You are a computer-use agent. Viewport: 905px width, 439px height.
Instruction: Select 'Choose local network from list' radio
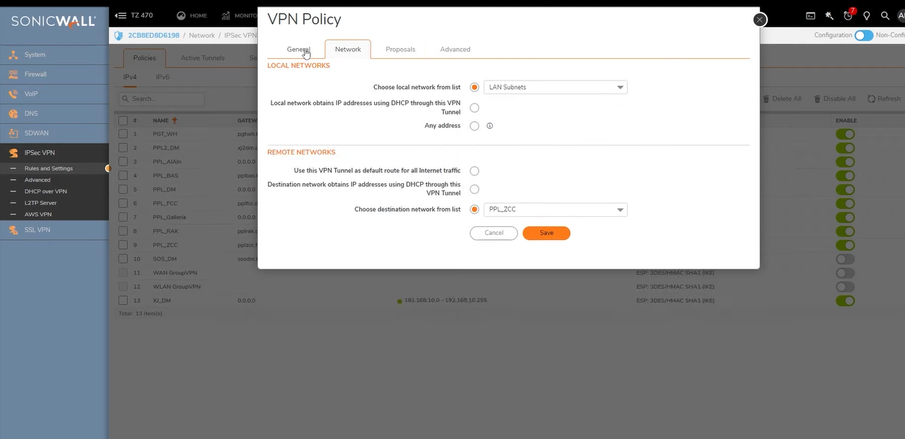point(474,87)
